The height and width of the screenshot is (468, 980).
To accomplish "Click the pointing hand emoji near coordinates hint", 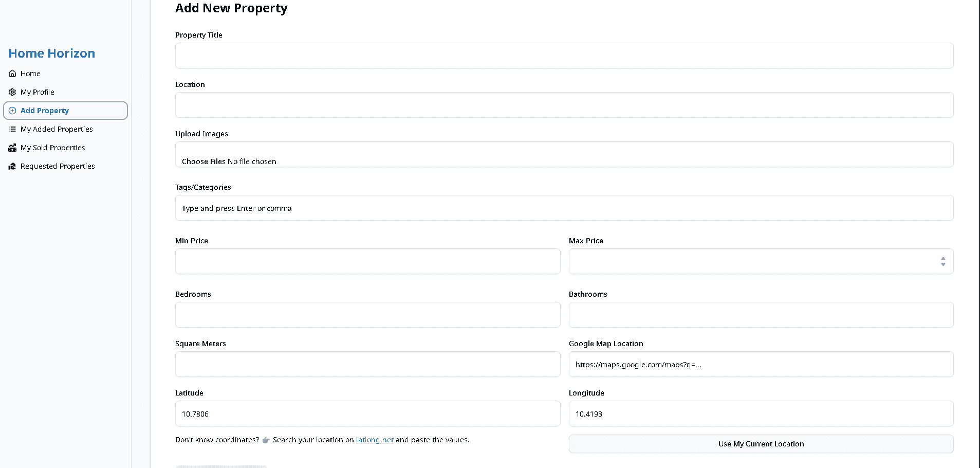I will pyautogui.click(x=266, y=440).
